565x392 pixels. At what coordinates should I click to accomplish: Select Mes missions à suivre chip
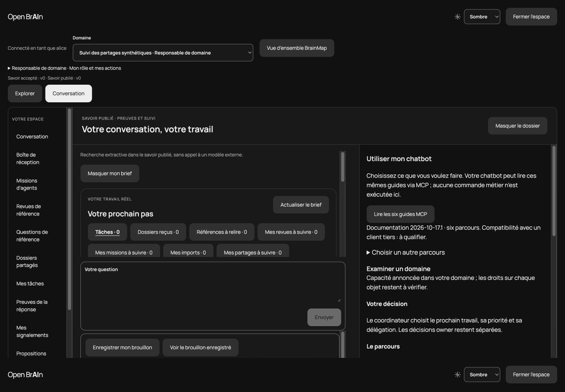click(124, 251)
